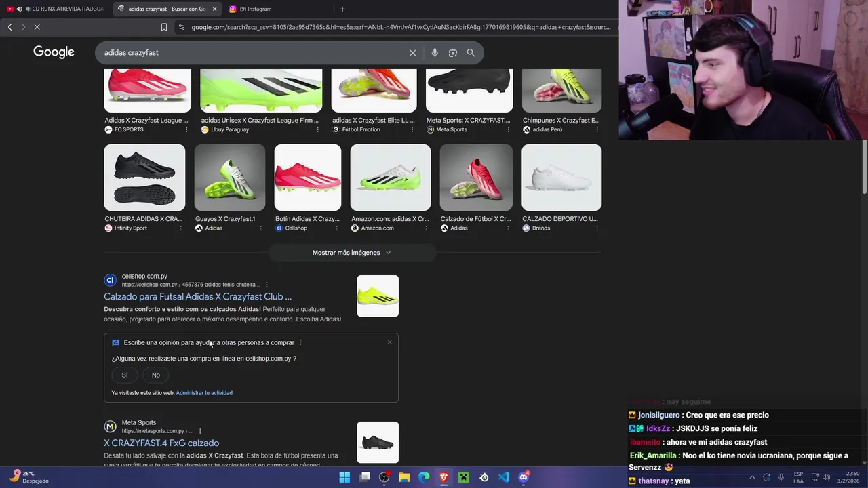The height and width of the screenshot is (488, 868).
Task: Open more options for Infinity Sport image
Action: (x=180, y=228)
